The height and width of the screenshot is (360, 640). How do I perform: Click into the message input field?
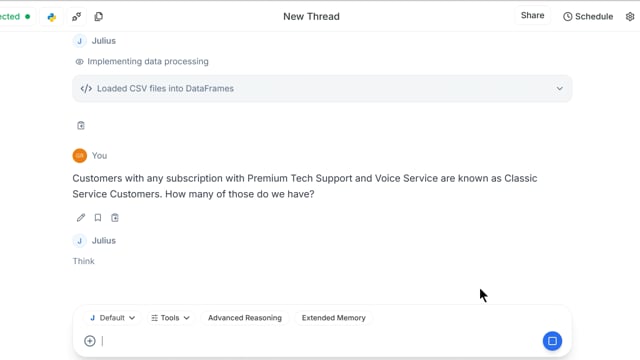pos(318,341)
